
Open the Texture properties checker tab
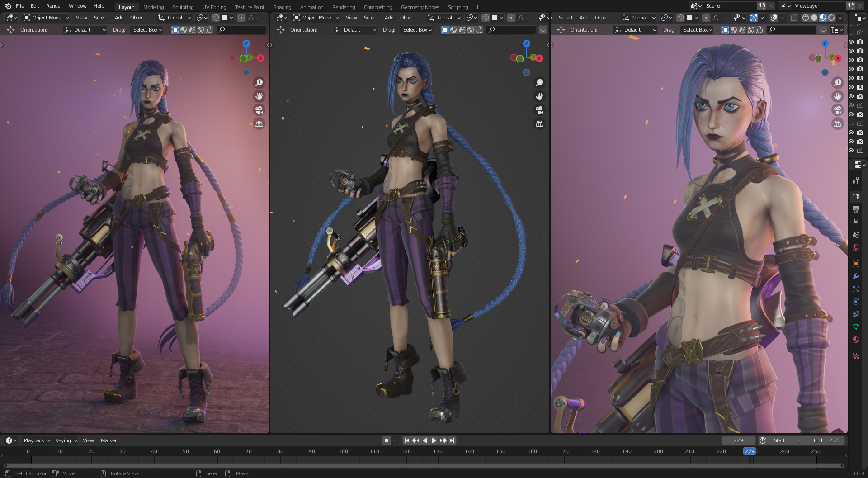coord(856,356)
